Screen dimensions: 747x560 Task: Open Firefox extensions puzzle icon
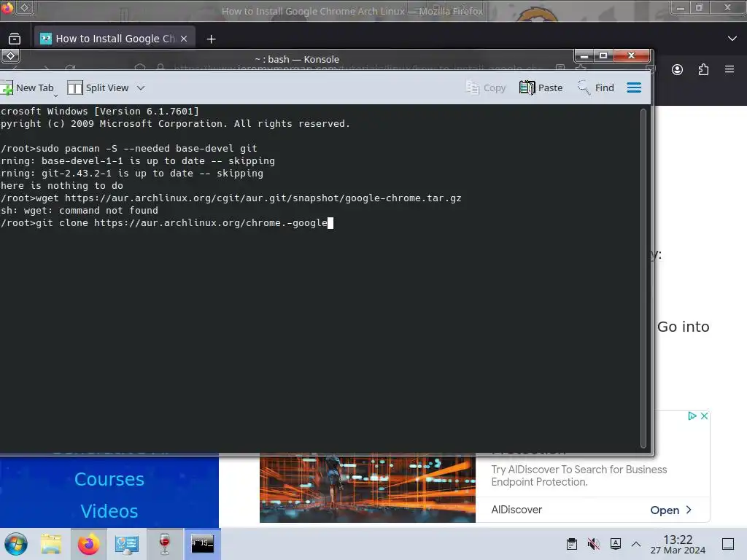click(703, 70)
